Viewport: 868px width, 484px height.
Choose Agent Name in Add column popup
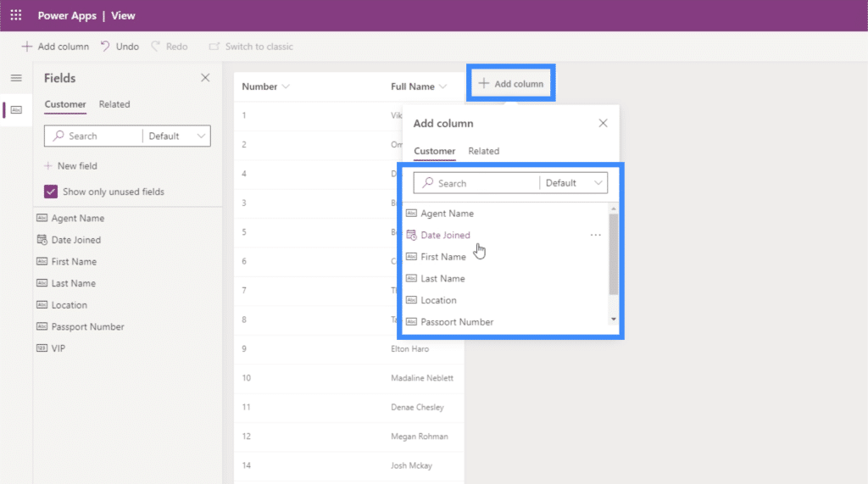click(447, 214)
